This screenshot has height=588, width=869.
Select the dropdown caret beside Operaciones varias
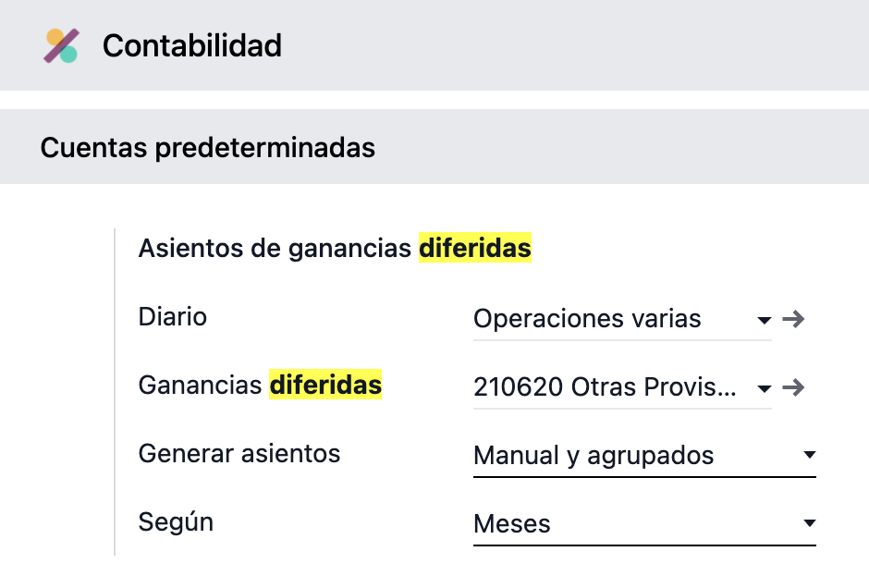click(x=765, y=321)
